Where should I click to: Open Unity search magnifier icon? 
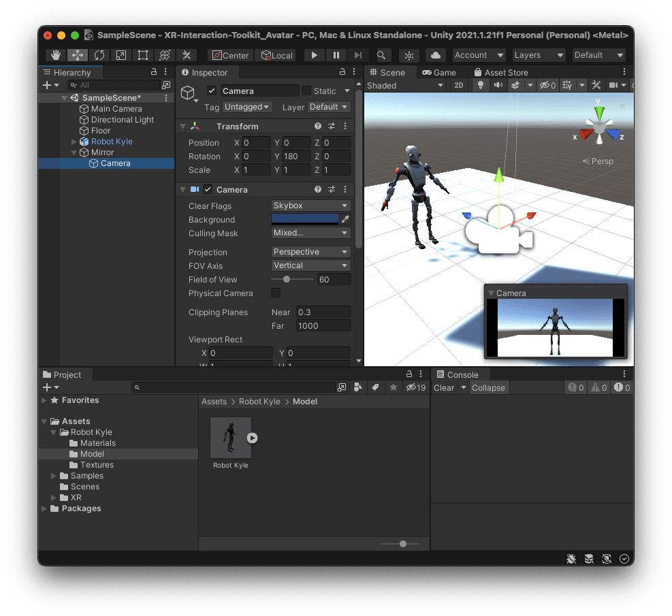coord(381,55)
